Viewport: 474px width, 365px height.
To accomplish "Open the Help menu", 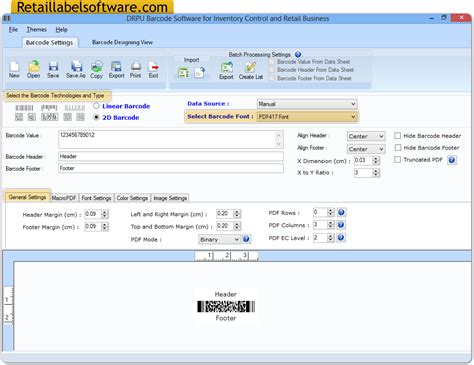I will tap(61, 30).
